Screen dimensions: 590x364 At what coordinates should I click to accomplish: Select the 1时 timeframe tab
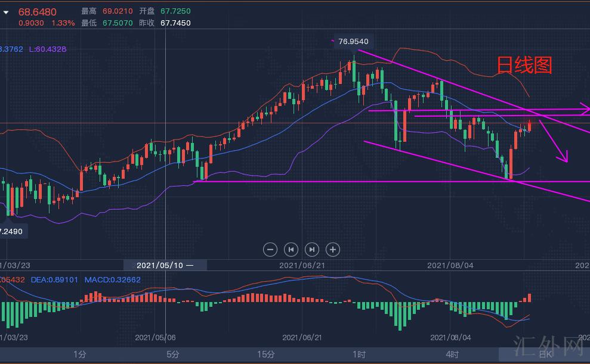tap(359, 354)
